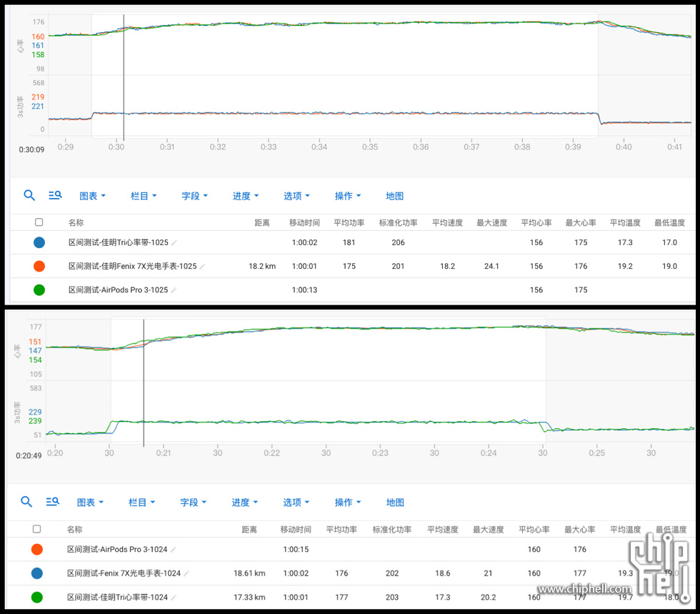The image size is (700, 614).
Task: Tick the select-all checkbox in the lower table header
Action: click(x=37, y=529)
